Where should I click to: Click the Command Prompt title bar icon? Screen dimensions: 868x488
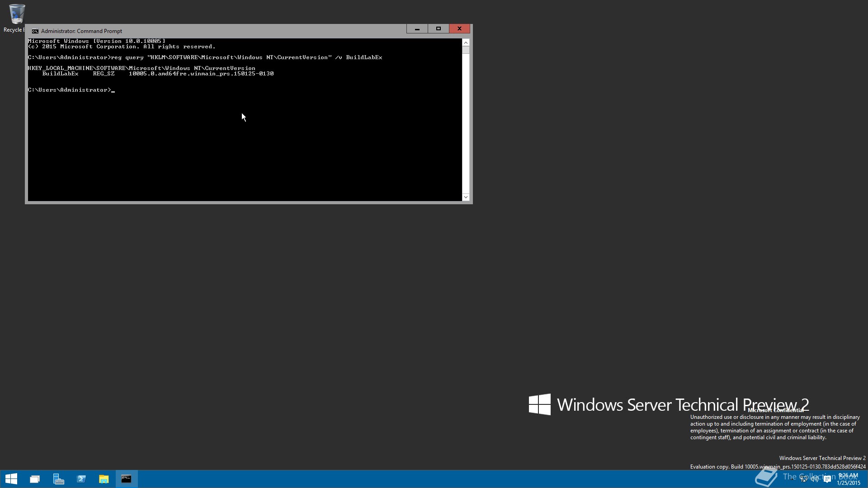click(x=35, y=31)
